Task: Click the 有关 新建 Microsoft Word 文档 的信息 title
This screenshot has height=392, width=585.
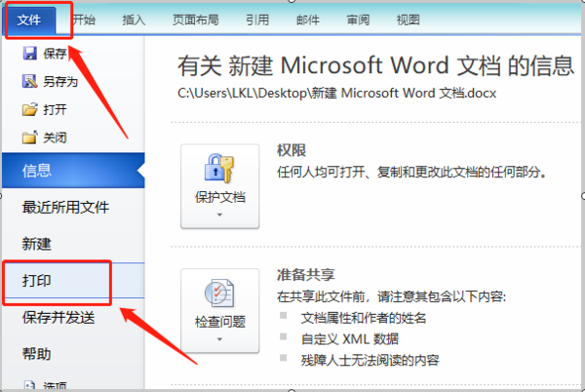Action: coord(375,65)
